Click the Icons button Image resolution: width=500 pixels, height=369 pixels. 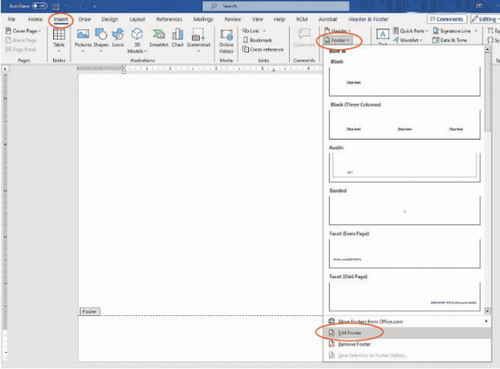(x=118, y=37)
